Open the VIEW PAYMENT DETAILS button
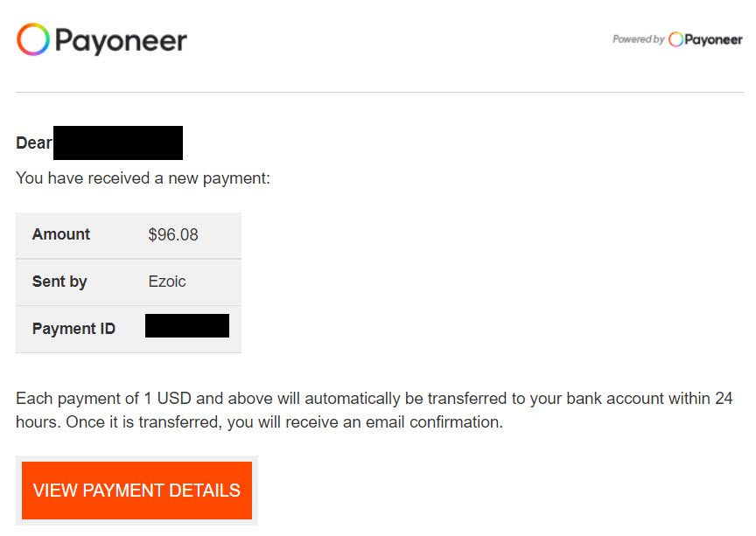The height and width of the screenshot is (536, 756). pos(136,491)
